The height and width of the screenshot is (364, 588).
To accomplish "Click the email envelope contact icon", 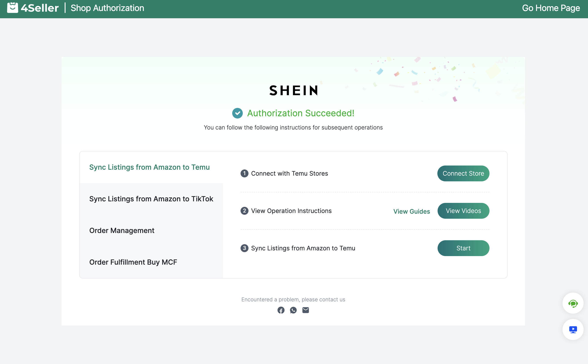I will (x=306, y=310).
